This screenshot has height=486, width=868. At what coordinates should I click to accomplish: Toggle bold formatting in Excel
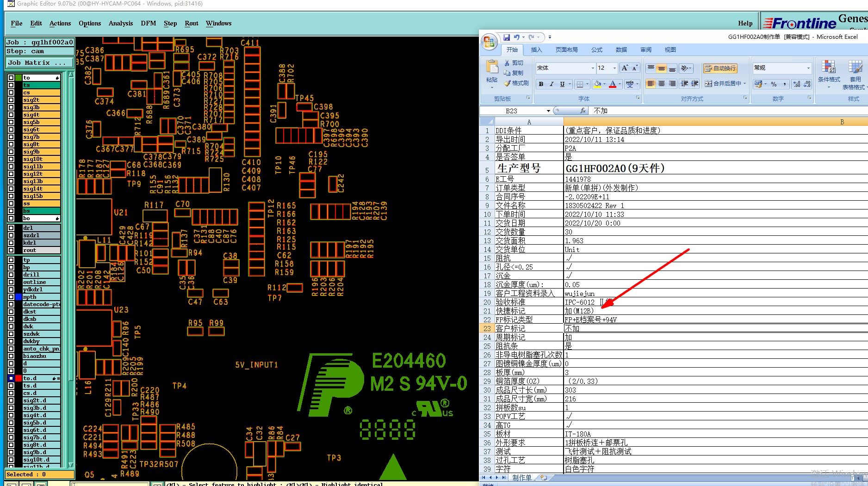[541, 84]
